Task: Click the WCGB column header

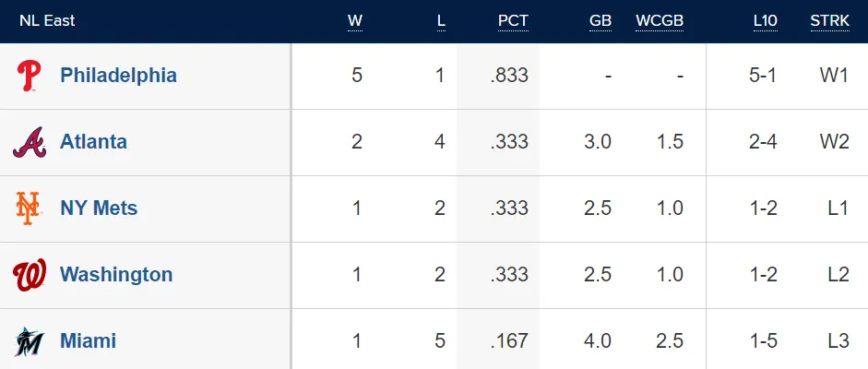Action: pos(660,21)
